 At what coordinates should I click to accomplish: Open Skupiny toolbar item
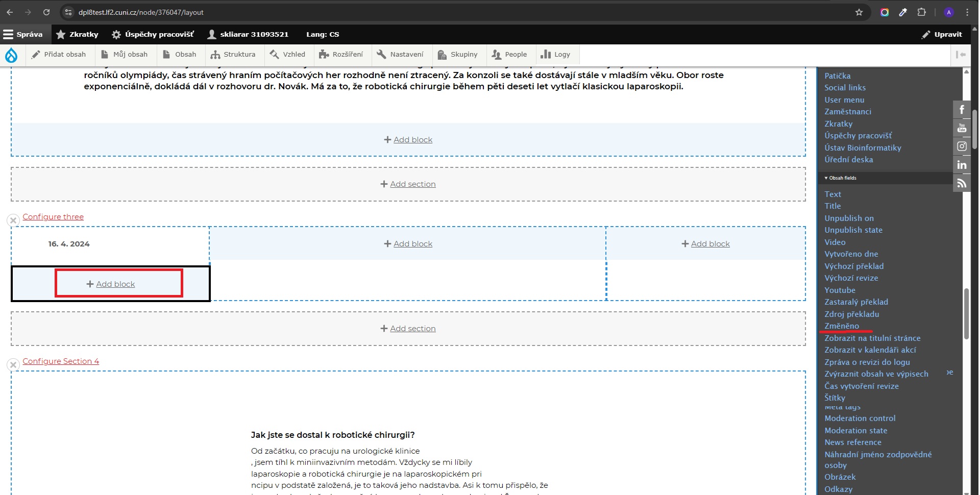(x=457, y=55)
